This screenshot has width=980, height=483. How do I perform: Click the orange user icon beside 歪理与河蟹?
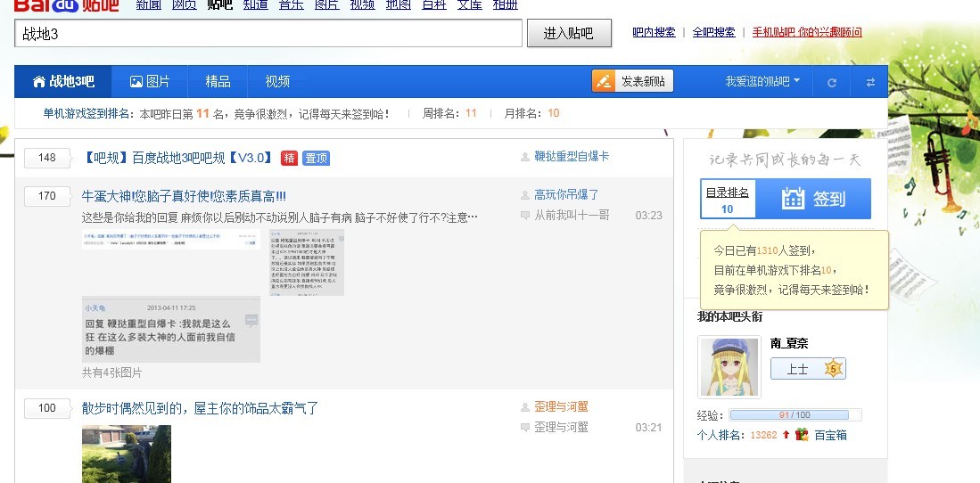coord(525,407)
